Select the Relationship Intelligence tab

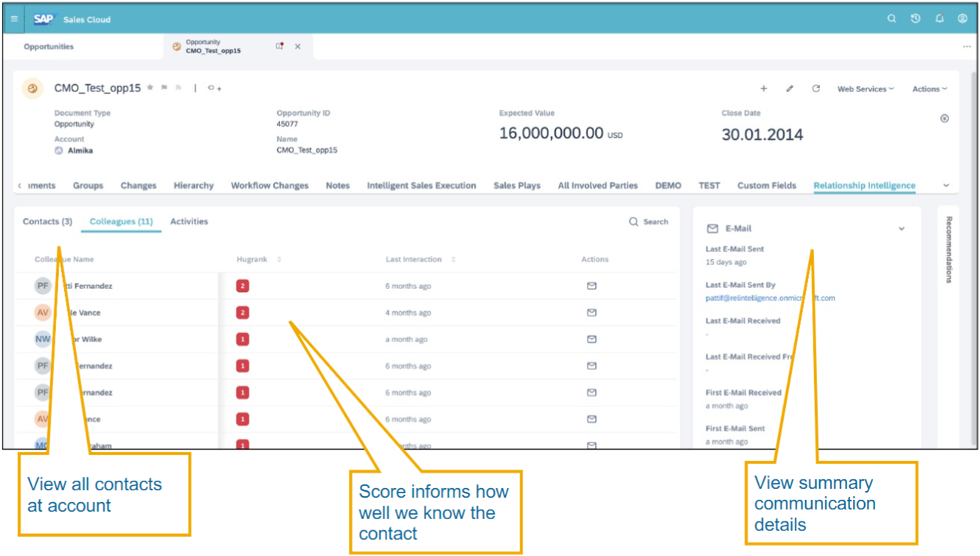click(x=864, y=186)
